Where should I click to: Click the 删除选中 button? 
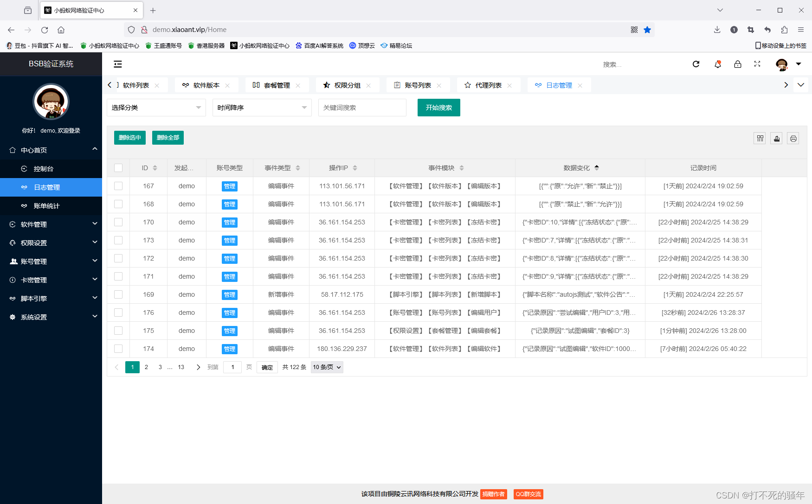tap(130, 138)
